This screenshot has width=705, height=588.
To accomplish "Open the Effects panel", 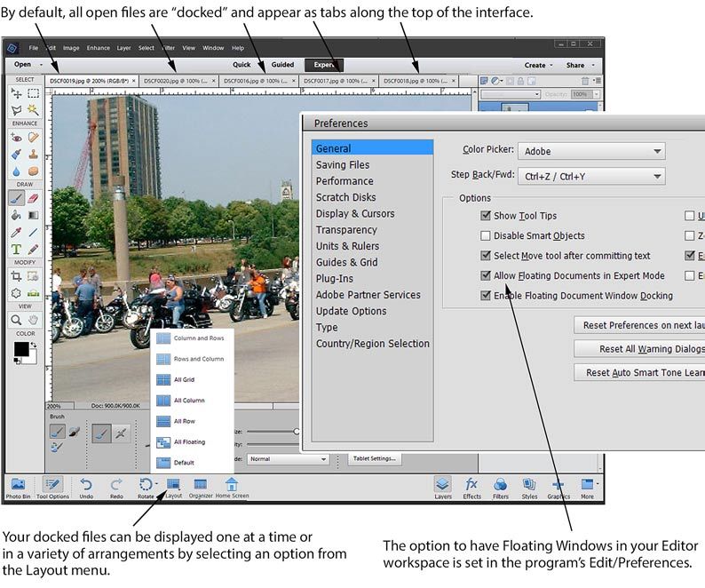I will tap(471, 488).
